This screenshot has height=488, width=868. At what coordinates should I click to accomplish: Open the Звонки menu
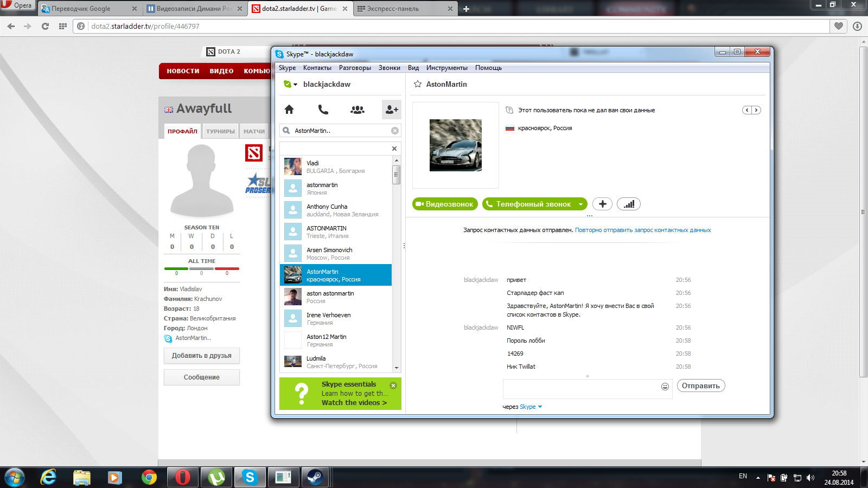pos(390,68)
